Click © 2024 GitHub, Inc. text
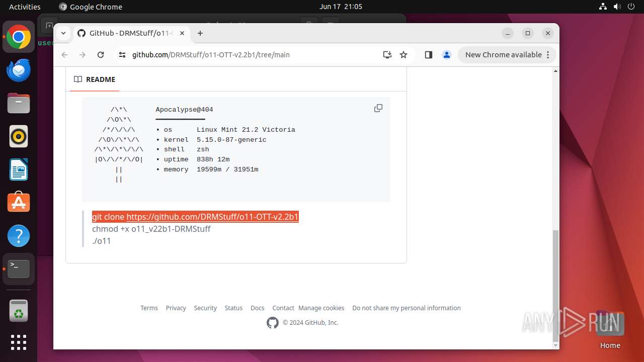 click(x=310, y=323)
